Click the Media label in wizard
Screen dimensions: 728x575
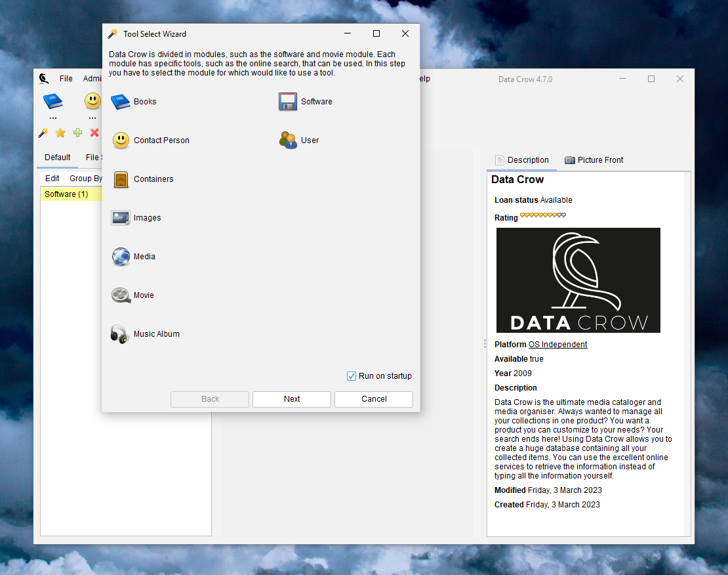[x=144, y=257]
